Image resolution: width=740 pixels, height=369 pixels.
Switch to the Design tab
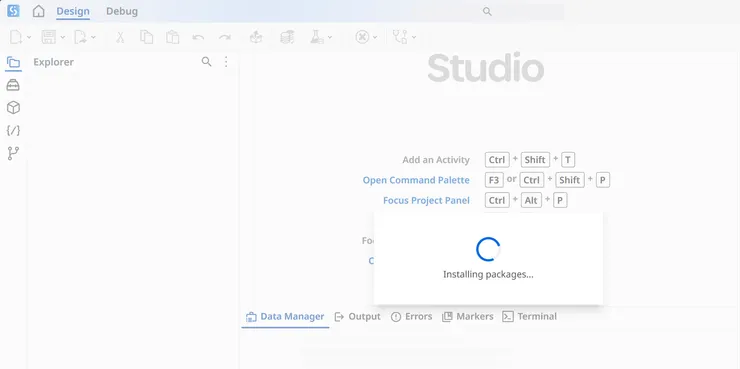[x=73, y=11]
